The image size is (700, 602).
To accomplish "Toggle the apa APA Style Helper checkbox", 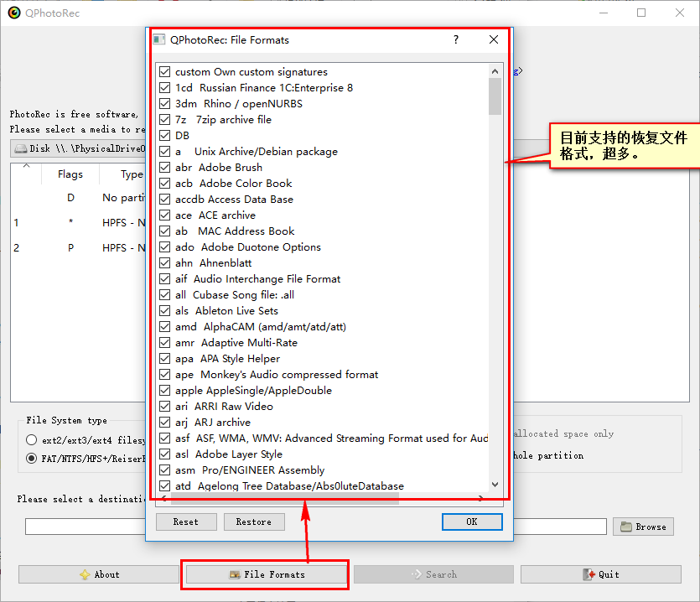I will tap(165, 359).
